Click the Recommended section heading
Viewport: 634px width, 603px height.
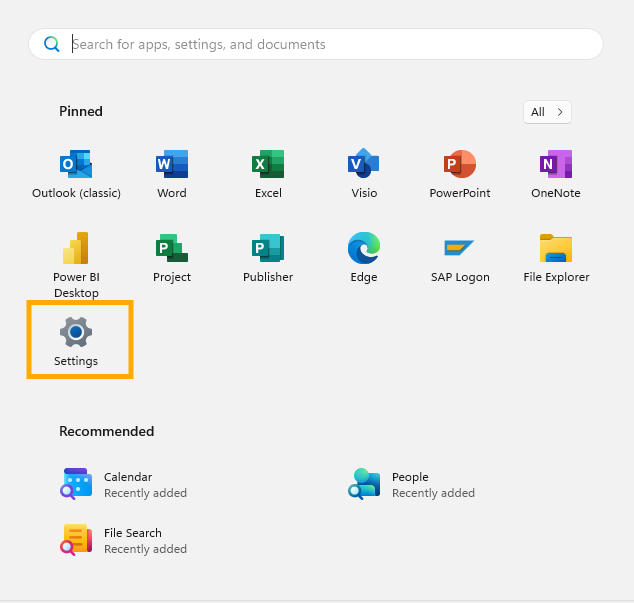click(107, 432)
